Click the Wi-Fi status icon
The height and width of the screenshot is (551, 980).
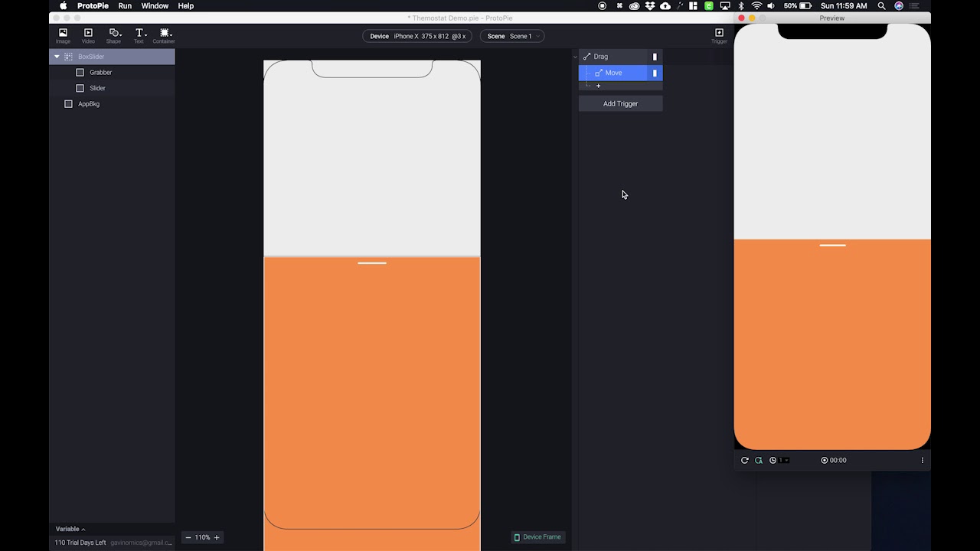(756, 6)
